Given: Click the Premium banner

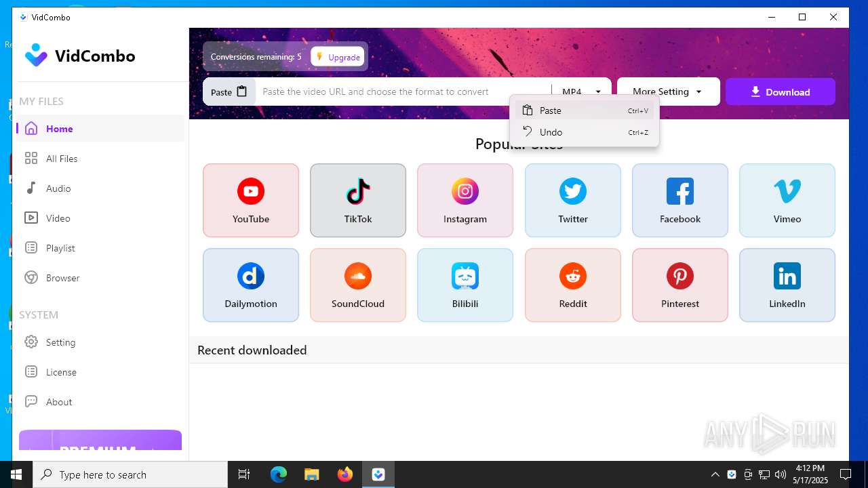Looking at the screenshot, I should coord(100,440).
